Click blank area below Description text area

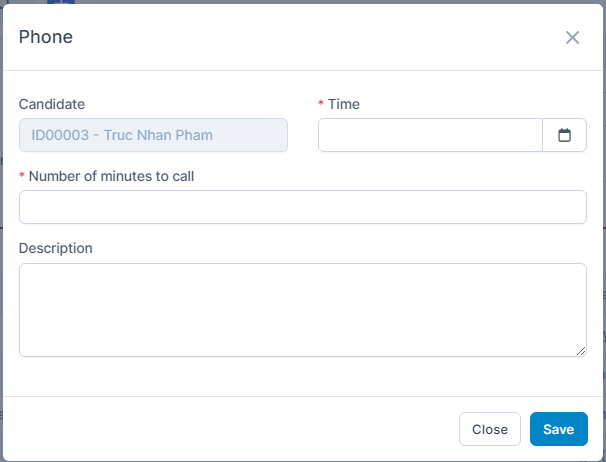[302, 377]
